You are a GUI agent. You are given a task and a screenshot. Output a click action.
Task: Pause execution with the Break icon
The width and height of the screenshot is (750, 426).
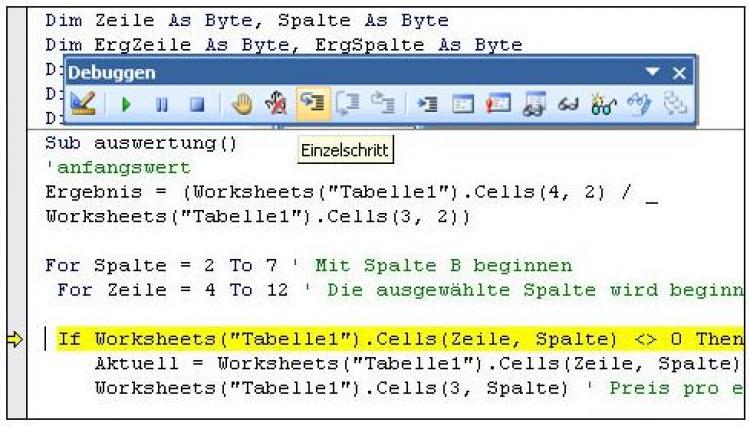click(x=161, y=103)
